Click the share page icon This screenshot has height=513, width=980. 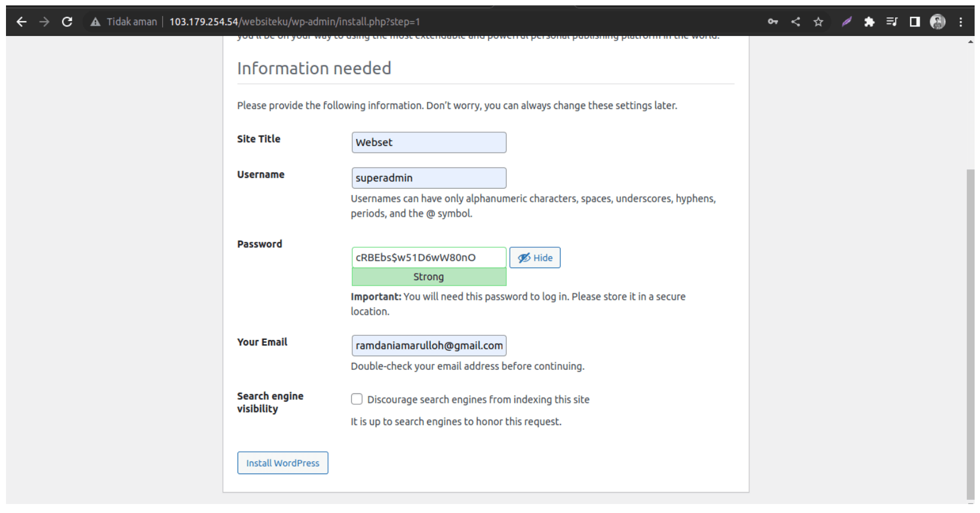point(796,22)
